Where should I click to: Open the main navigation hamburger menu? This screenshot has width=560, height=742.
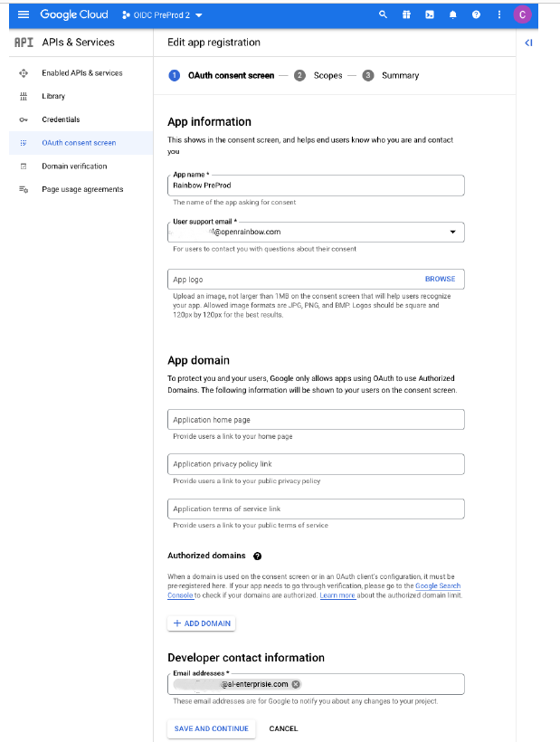pyautogui.click(x=24, y=14)
